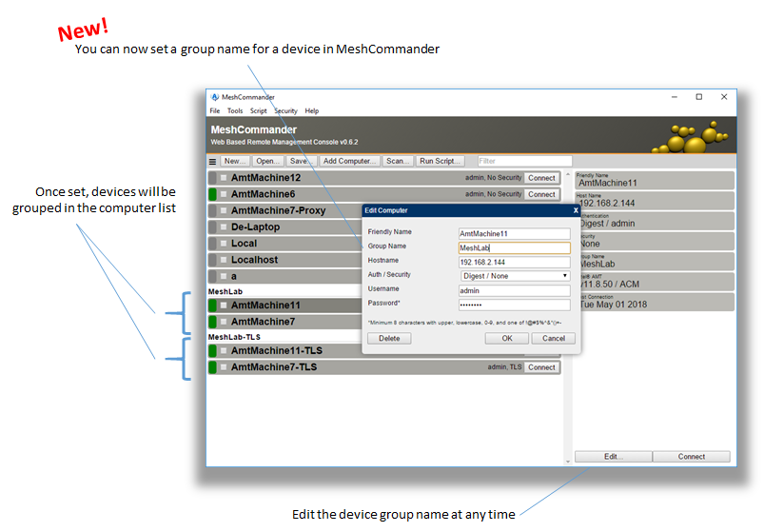Click the Scan... button
The width and height of the screenshot is (764, 532).
click(398, 161)
